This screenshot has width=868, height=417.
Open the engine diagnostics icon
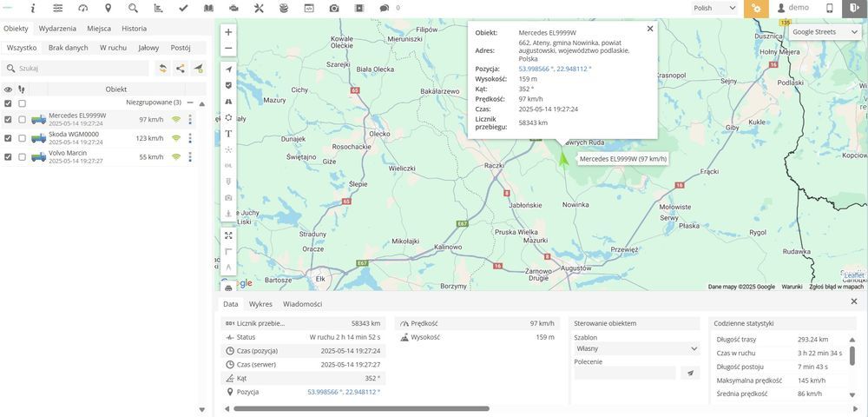point(233,9)
